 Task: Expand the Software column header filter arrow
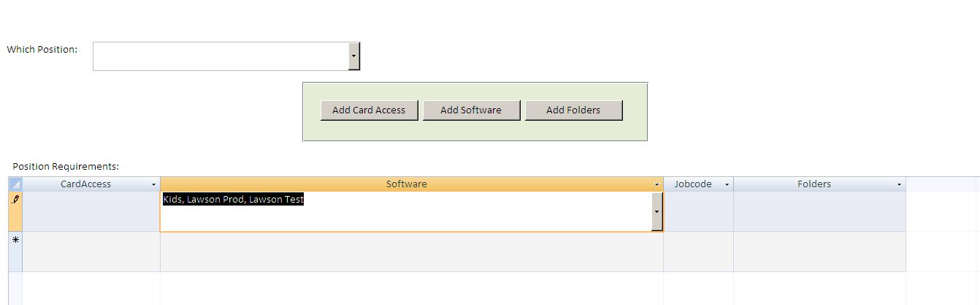[656, 185]
